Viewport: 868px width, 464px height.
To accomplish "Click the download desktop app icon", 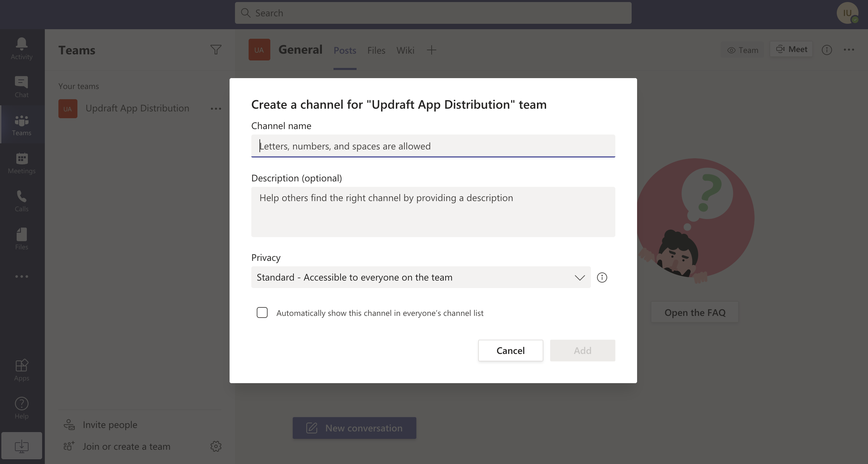I will pos(22,446).
